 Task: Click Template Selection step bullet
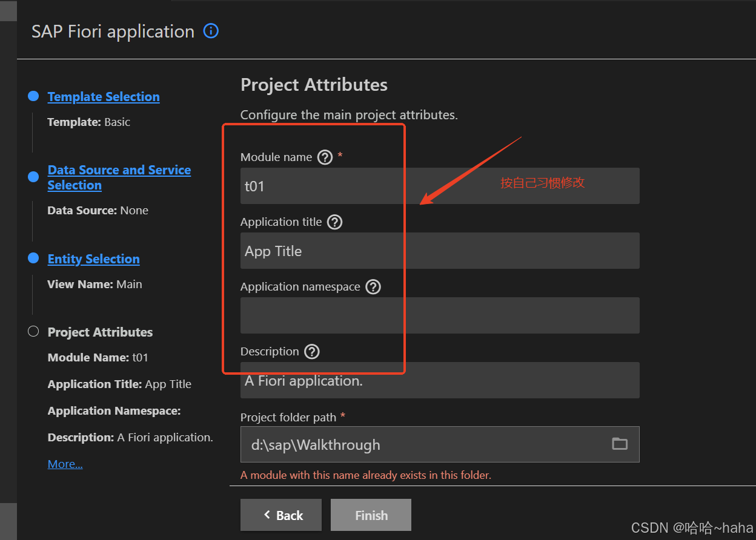[33, 96]
